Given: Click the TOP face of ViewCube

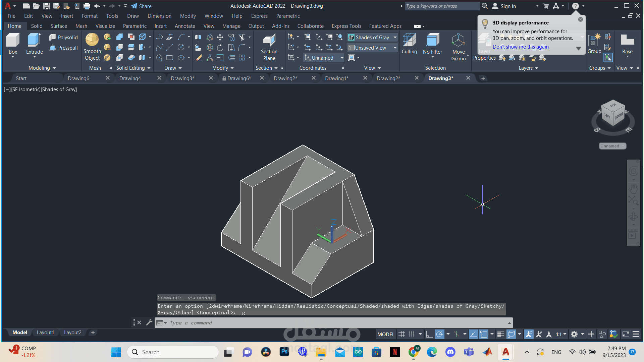Looking at the screenshot, I should (x=613, y=106).
